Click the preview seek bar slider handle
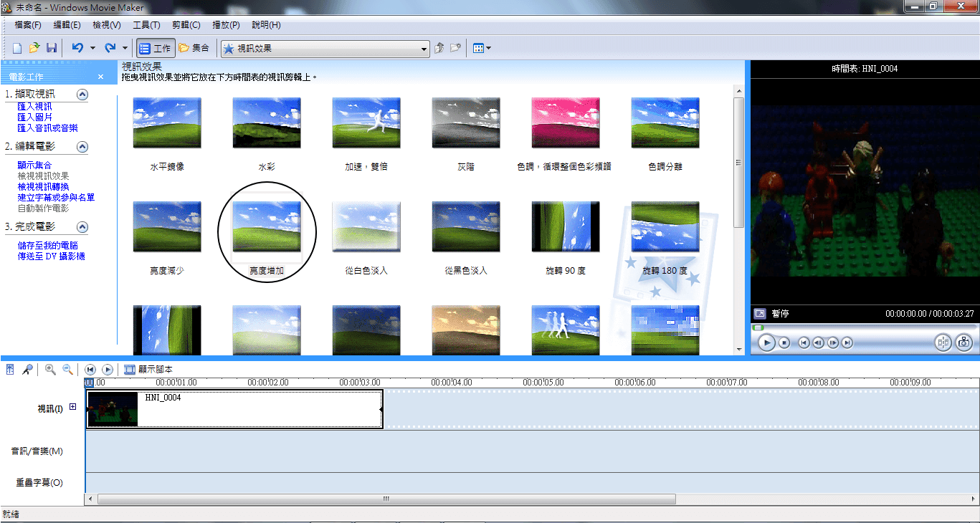 [758, 327]
